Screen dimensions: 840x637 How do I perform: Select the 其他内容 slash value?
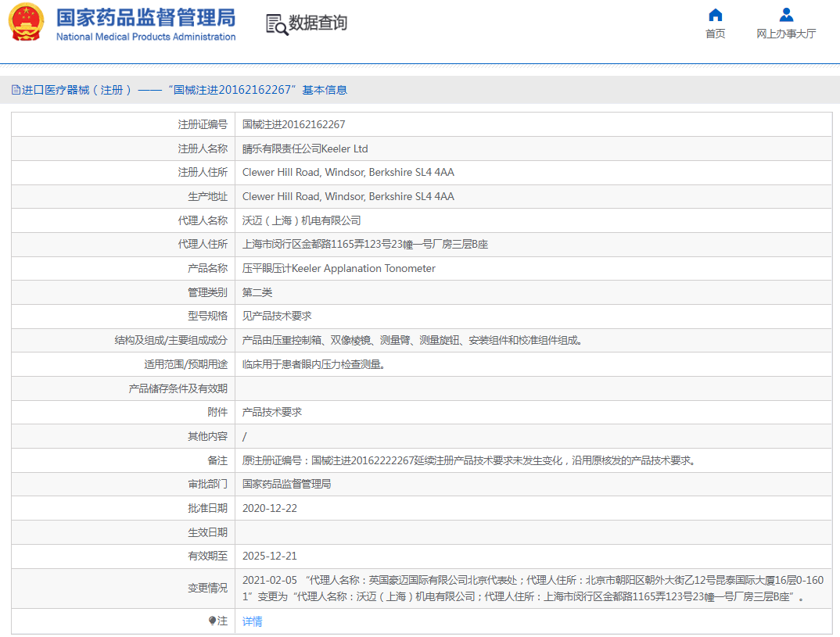pyautogui.click(x=244, y=436)
